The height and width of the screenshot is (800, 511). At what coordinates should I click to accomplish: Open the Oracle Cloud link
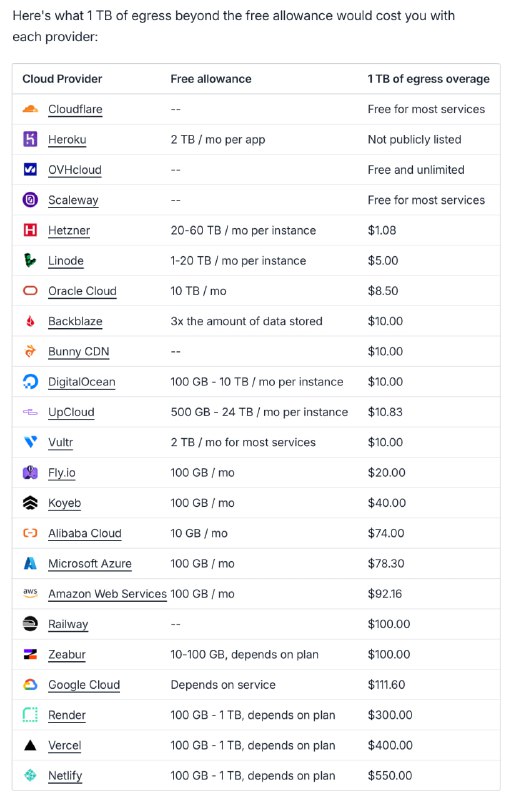[x=83, y=291]
